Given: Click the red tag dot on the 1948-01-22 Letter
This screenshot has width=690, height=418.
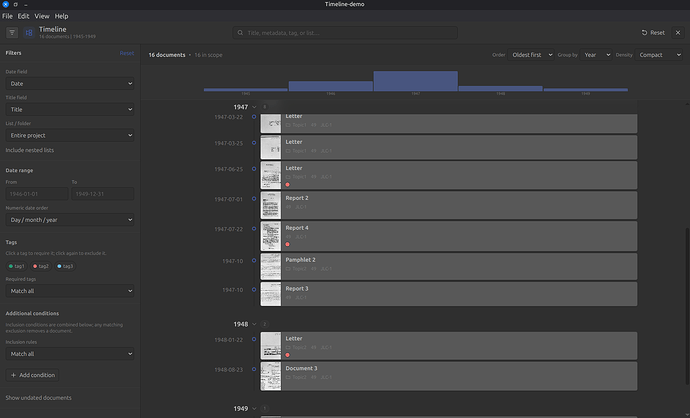Looking at the screenshot, I should (x=287, y=355).
